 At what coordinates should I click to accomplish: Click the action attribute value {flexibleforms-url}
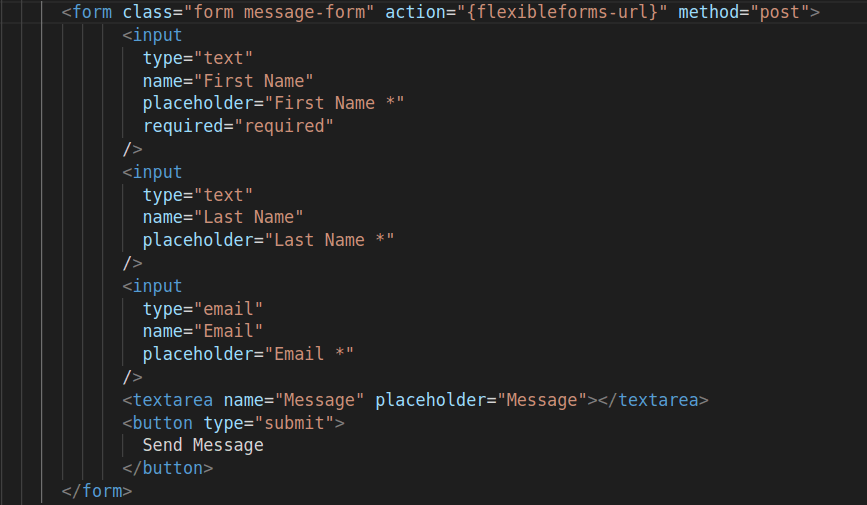click(562, 12)
